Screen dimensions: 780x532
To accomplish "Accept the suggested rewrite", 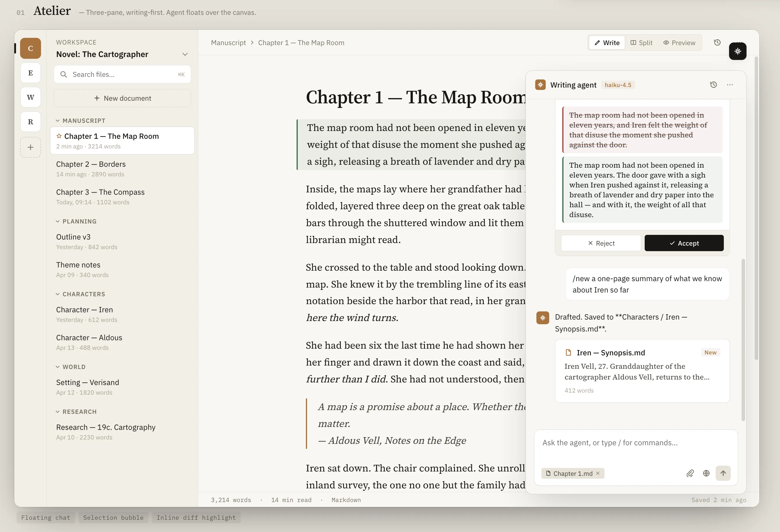I will point(684,243).
